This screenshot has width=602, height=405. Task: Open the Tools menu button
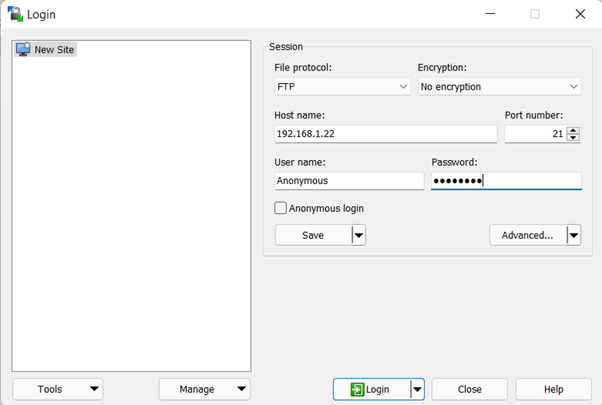58,389
